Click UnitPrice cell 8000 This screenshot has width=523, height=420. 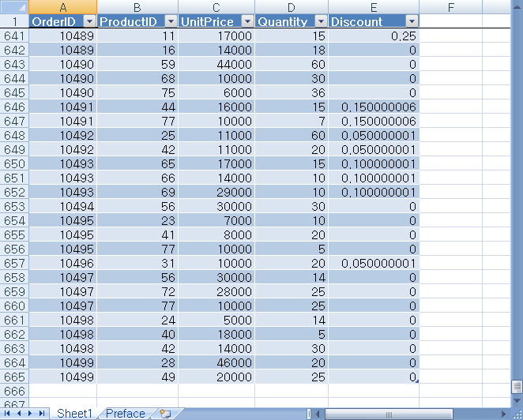click(216, 235)
